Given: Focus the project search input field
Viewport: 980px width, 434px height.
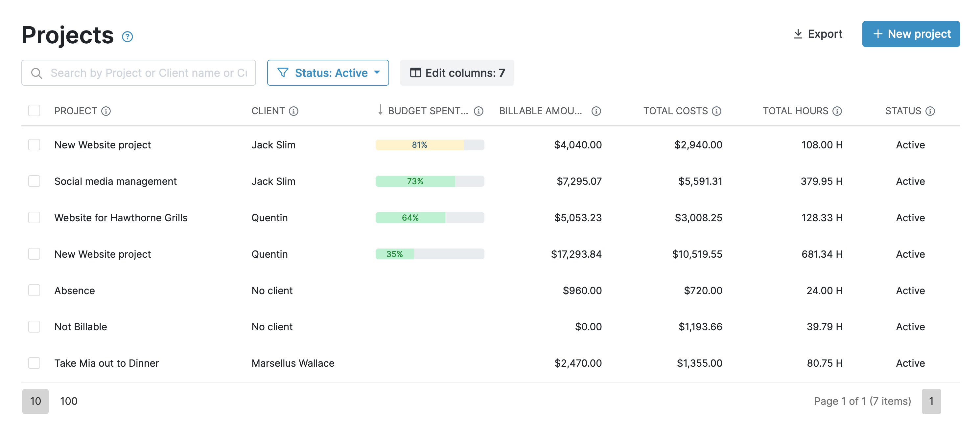Looking at the screenshot, I should [148, 73].
